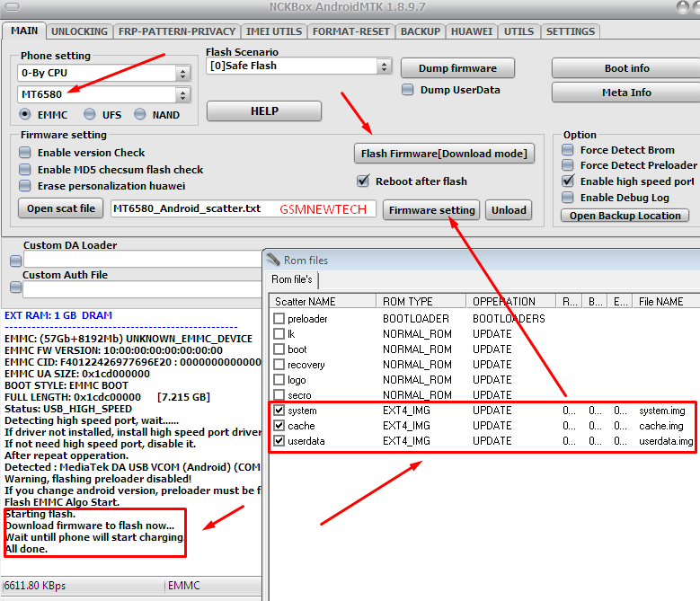The width and height of the screenshot is (700, 601).
Task: Uncheck the userdata partition checkbox
Action: click(279, 441)
